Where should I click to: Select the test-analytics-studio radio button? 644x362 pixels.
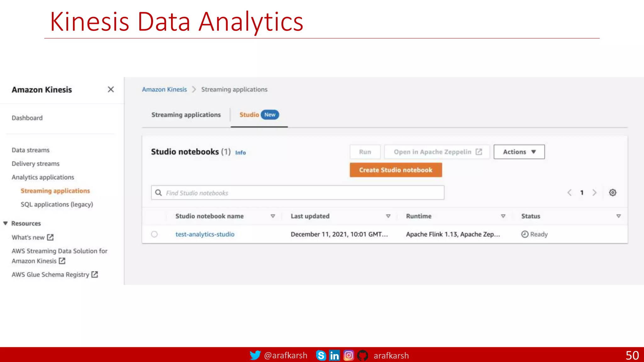pyautogui.click(x=154, y=234)
